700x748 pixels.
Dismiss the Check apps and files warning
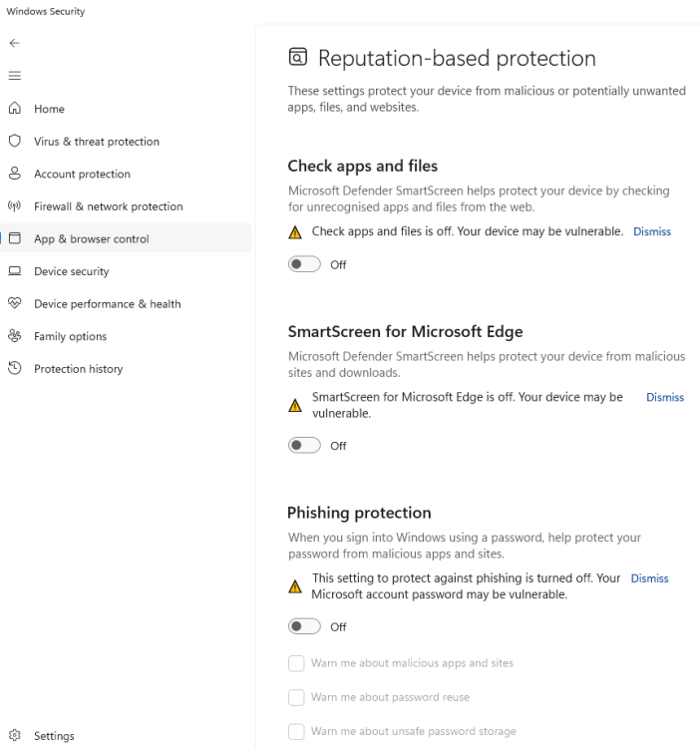(652, 231)
